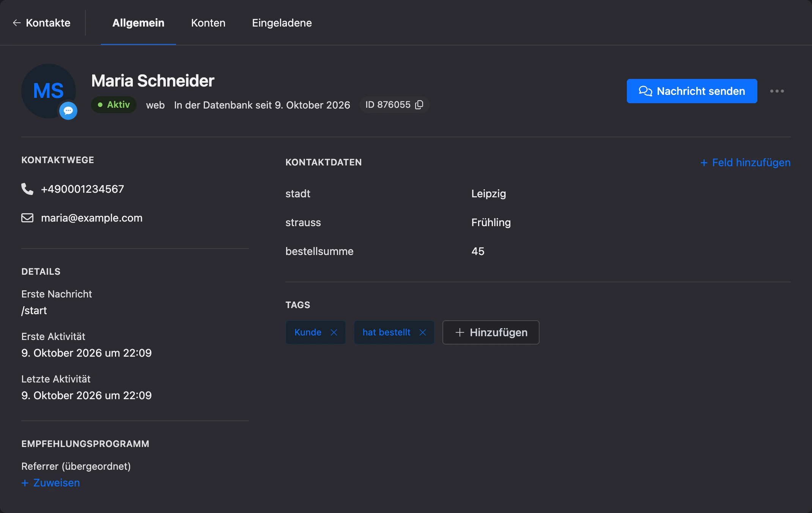Click the contact name Maria Schneider
The image size is (812, 513).
click(x=153, y=81)
